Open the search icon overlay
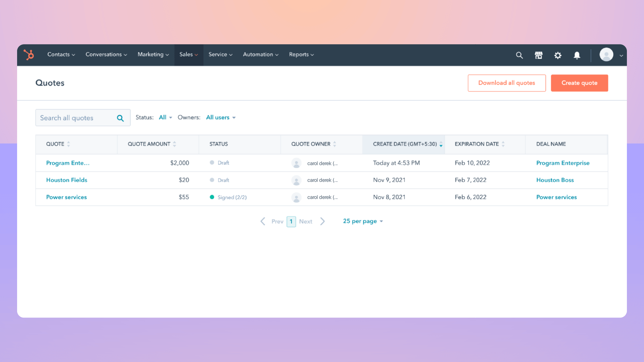The height and width of the screenshot is (362, 644). (520, 55)
